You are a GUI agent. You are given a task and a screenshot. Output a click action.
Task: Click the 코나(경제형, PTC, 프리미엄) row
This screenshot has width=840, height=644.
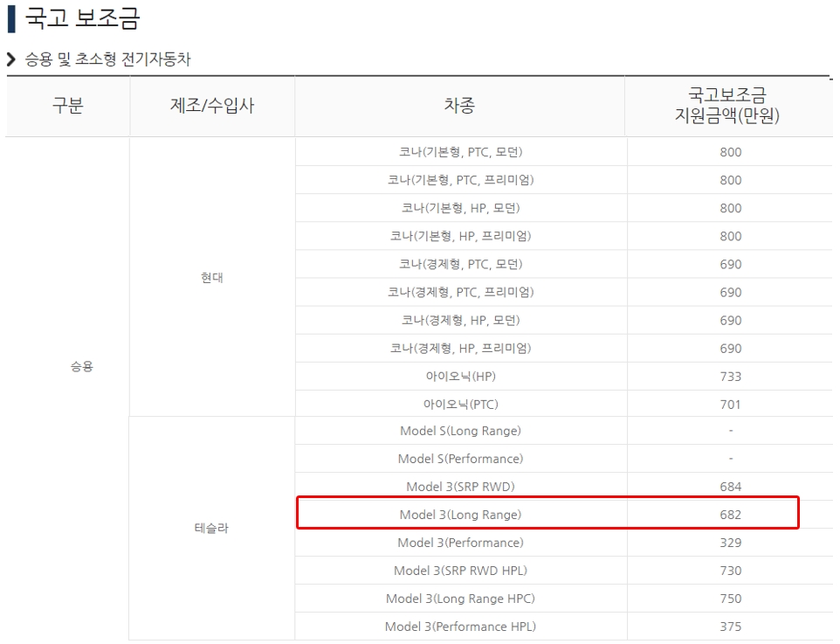[563, 292]
